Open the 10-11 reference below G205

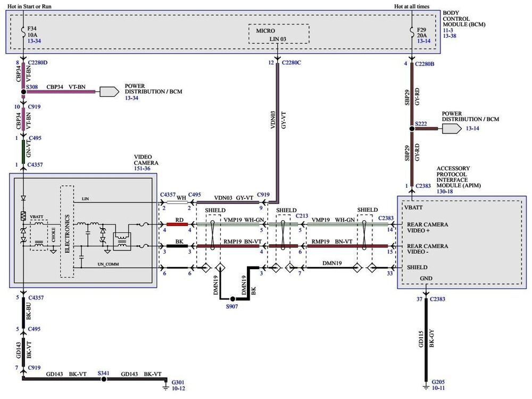[439, 389]
